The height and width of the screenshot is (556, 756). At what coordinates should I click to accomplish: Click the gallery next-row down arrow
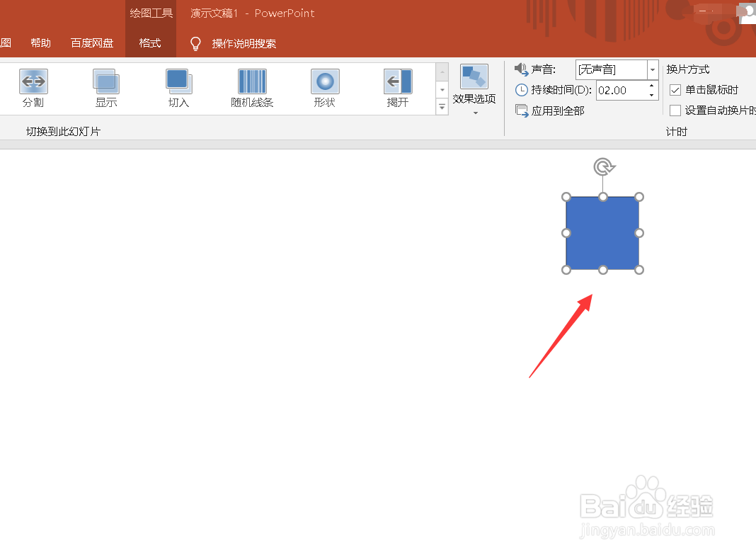pos(442,90)
